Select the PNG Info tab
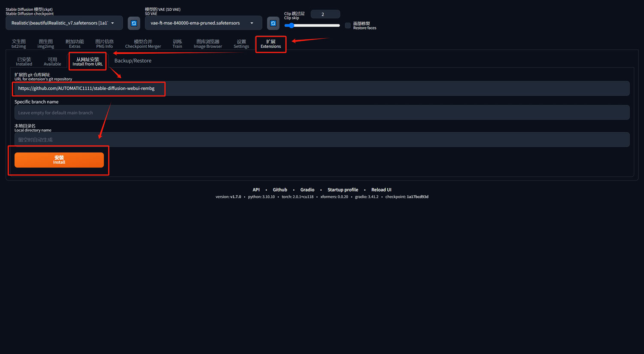The width and height of the screenshot is (644, 354). (x=104, y=44)
